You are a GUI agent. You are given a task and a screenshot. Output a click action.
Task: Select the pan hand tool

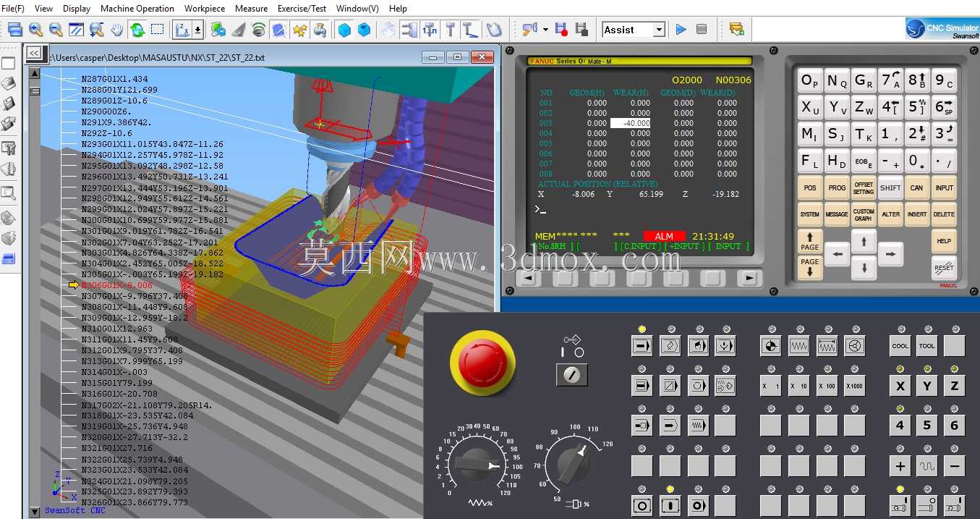(x=116, y=30)
